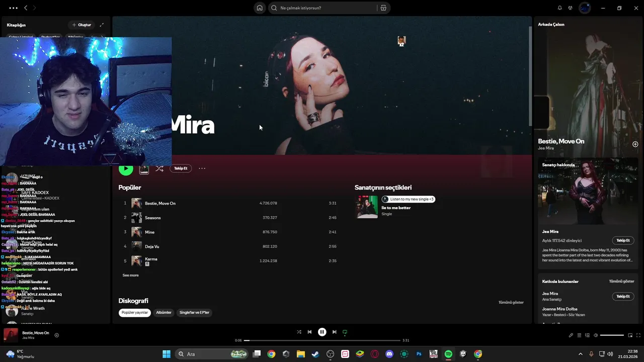Open the notifications bell icon
Screen dimensions: 644x362
559,8
